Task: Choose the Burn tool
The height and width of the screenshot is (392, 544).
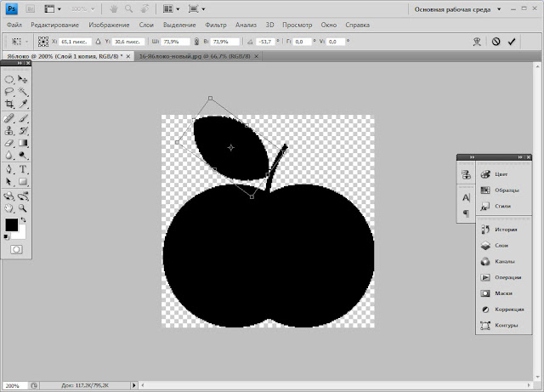Action: coord(23,156)
